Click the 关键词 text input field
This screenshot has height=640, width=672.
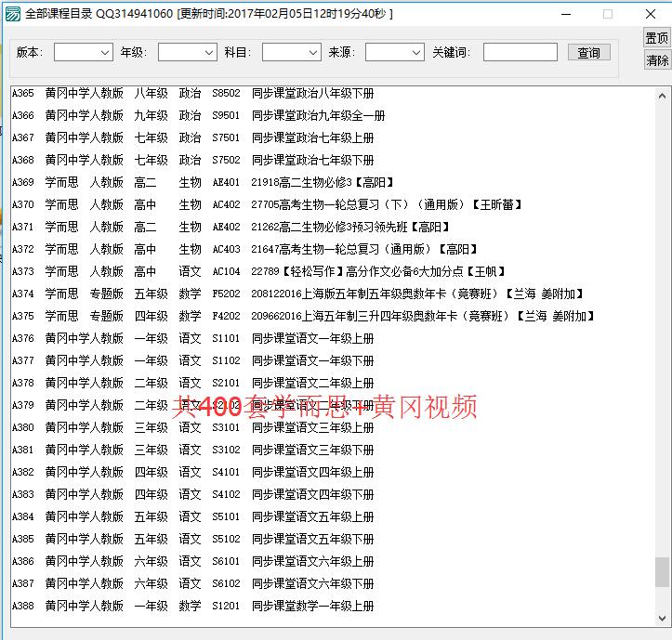click(x=520, y=53)
